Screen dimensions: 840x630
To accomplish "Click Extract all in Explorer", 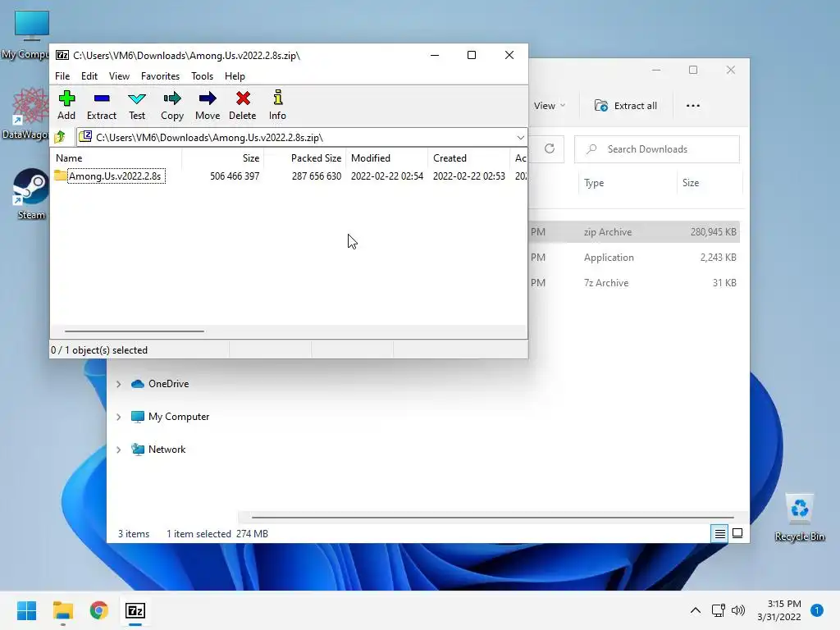I will click(626, 106).
